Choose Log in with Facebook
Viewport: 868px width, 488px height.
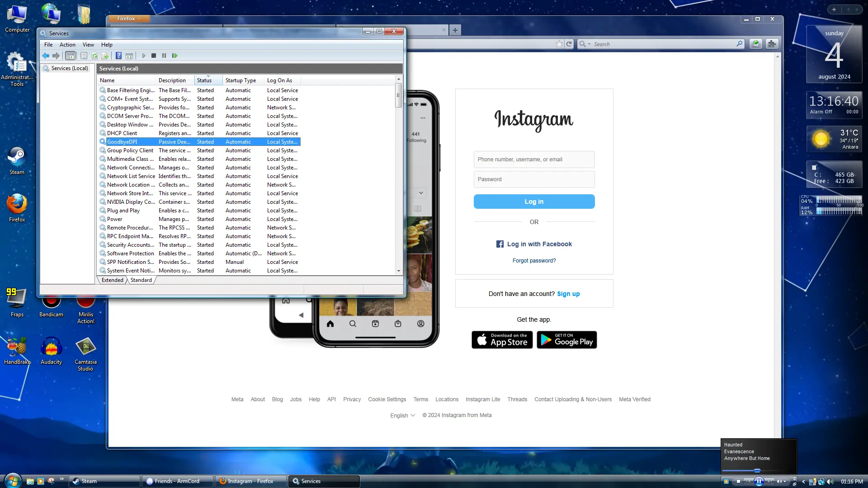click(x=534, y=244)
